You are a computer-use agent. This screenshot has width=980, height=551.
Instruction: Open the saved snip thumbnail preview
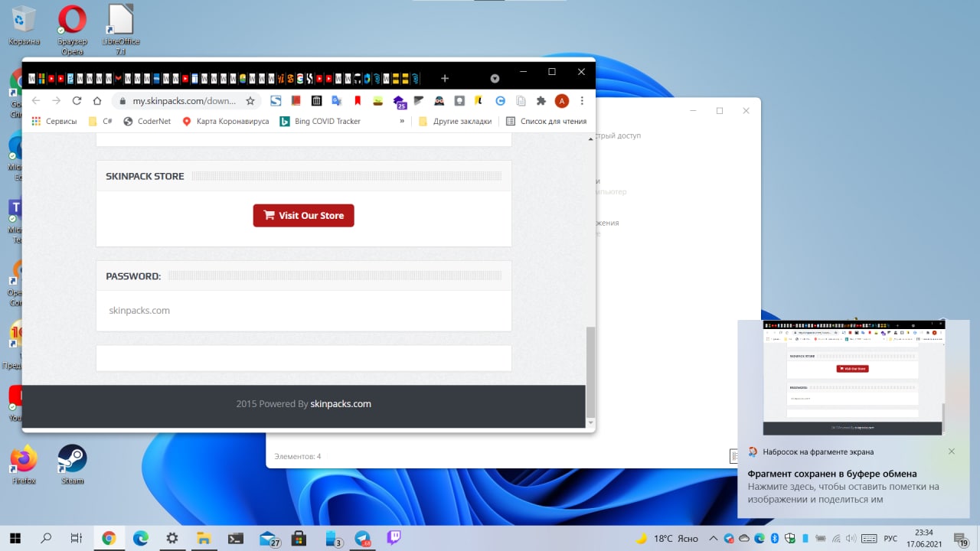coord(854,377)
